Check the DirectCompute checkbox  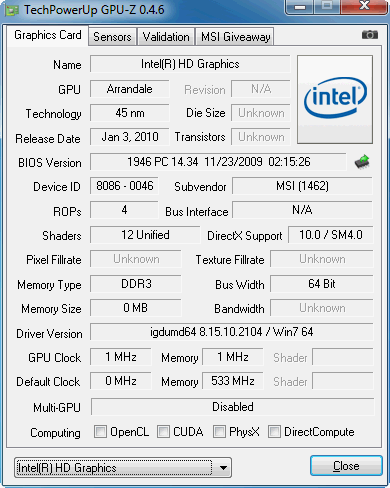click(274, 432)
